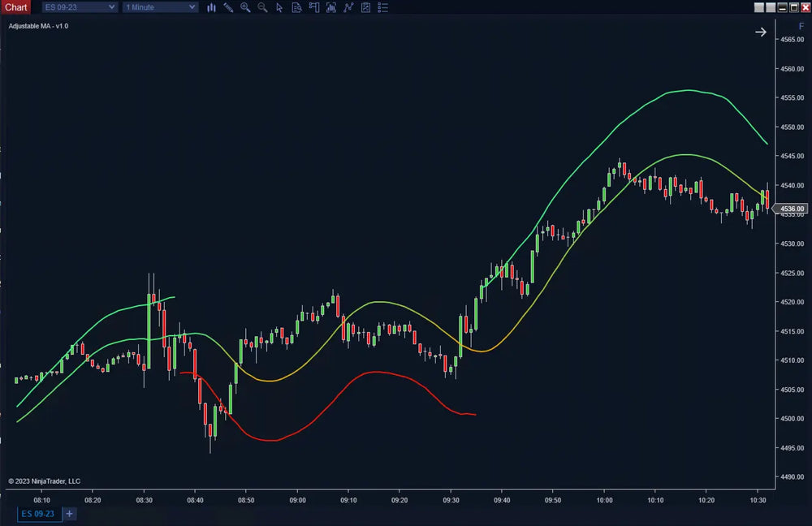Show the Data Box window

[x=296, y=7]
